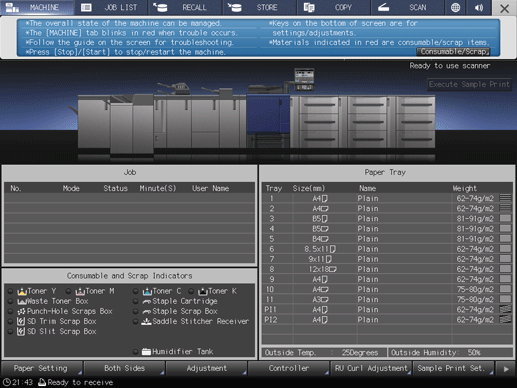Select tray 1 A4 Plain row
This screenshot has width=517, height=388.
[387, 198]
